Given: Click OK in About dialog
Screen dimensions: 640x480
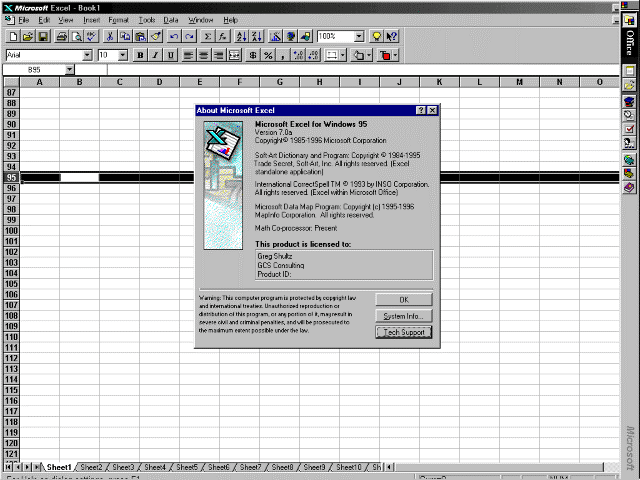Looking at the screenshot, I should [404, 300].
